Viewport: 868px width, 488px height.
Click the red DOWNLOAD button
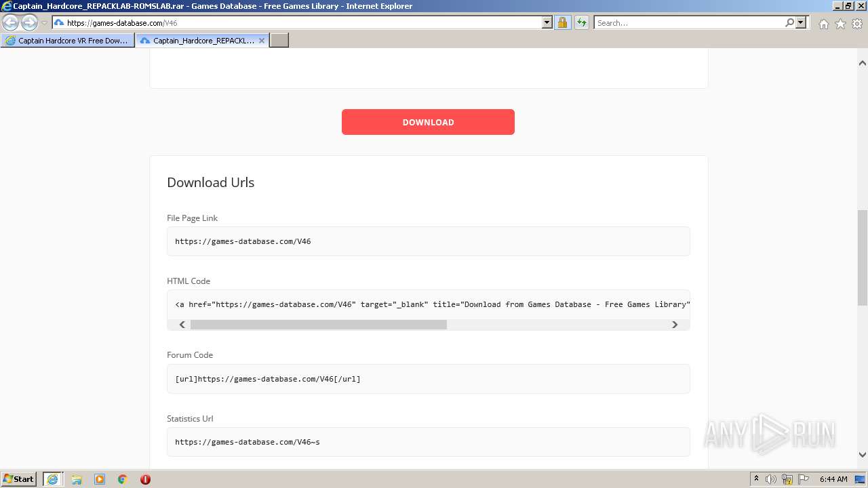[x=428, y=122]
